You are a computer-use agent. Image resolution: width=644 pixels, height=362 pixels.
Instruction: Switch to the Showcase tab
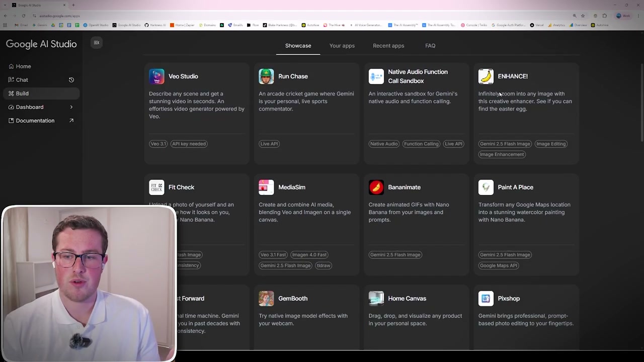point(298,46)
